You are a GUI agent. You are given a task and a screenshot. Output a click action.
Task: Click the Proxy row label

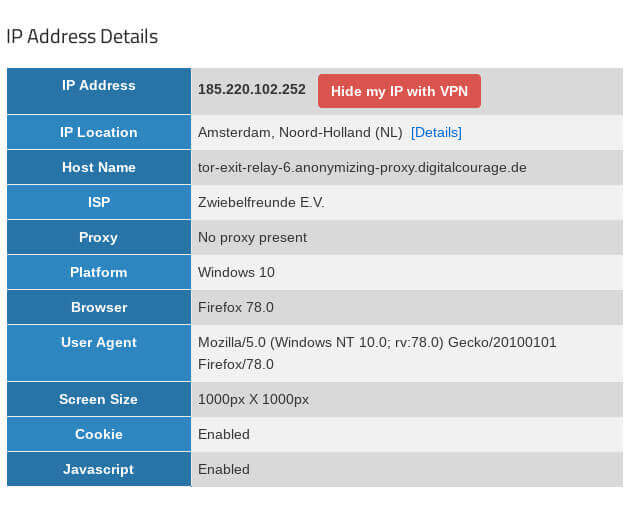(99, 237)
